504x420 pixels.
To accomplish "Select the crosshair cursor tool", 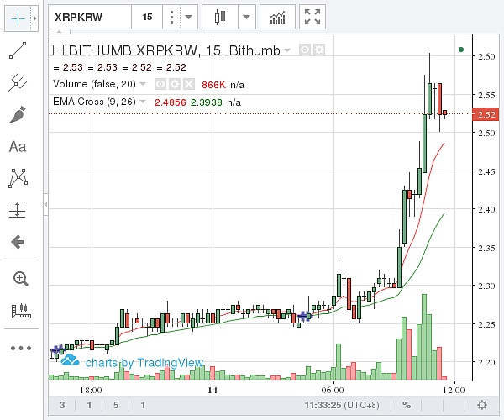I will [18, 18].
